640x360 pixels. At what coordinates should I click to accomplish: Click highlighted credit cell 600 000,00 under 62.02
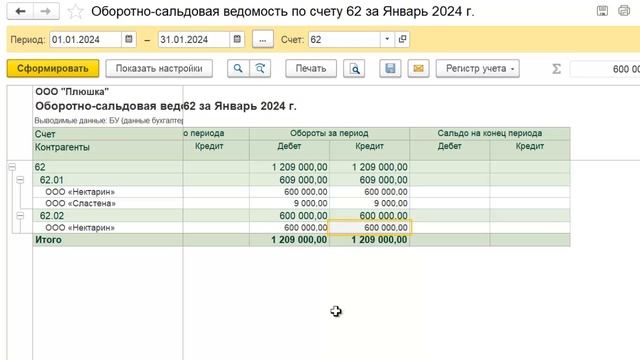coord(370,228)
